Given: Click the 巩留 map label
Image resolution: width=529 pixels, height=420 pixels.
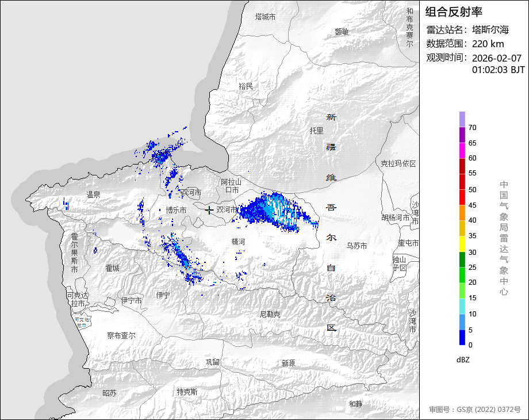Looking at the screenshot, I should pyautogui.click(x=213, y=362).
